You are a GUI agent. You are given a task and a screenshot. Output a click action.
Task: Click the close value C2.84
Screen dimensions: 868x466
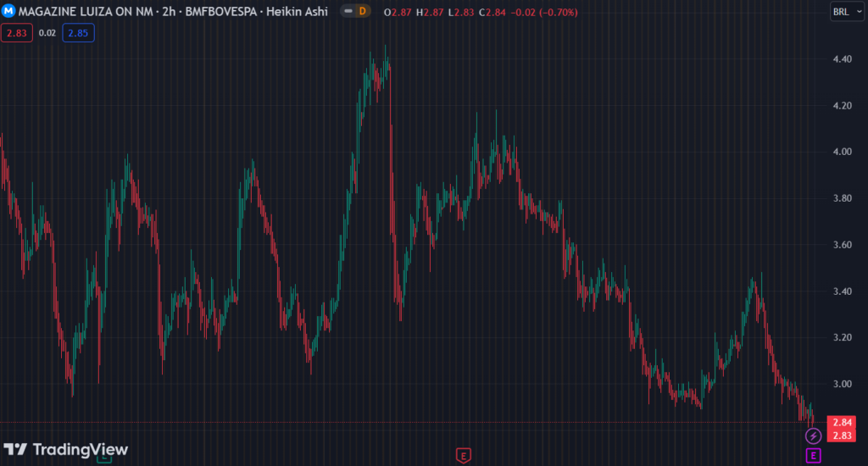point(492,12)
